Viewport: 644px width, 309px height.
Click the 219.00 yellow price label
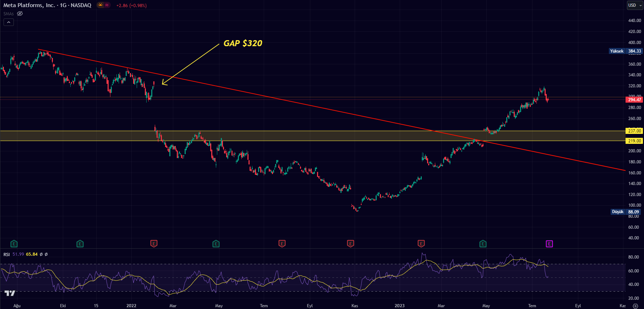pyautogui.click(x=634, y=141)
